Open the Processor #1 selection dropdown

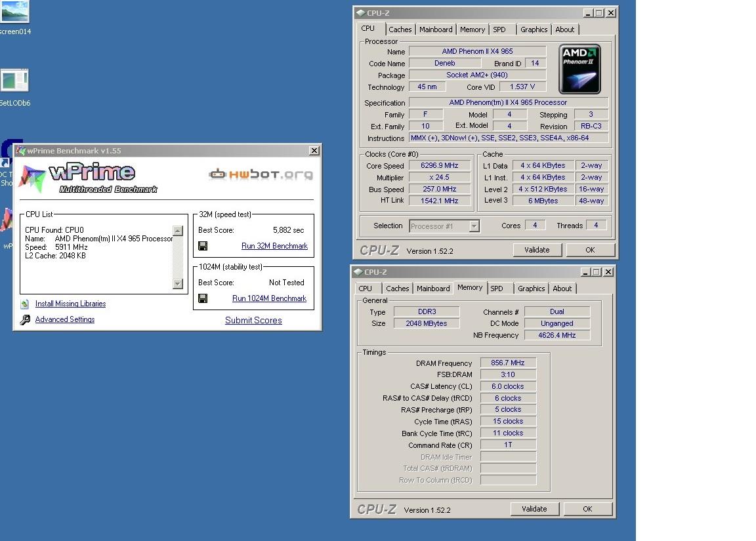474,226
